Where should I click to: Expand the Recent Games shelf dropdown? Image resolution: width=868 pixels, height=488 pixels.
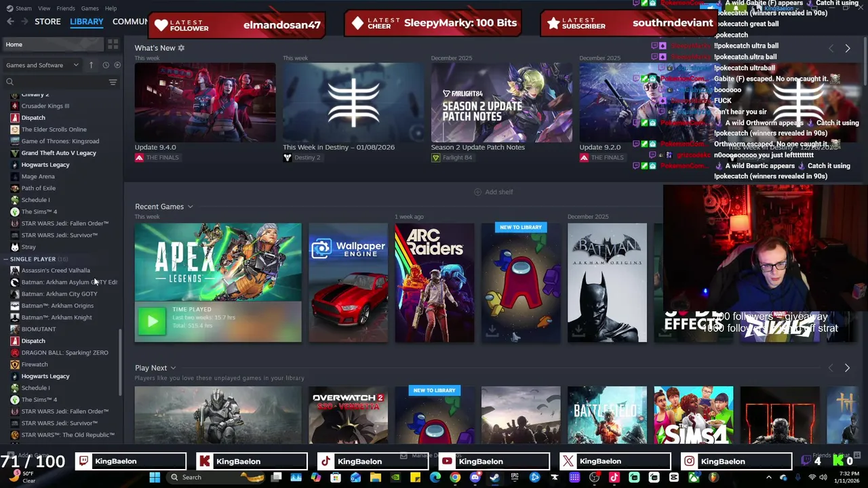(x=190, y=207)
